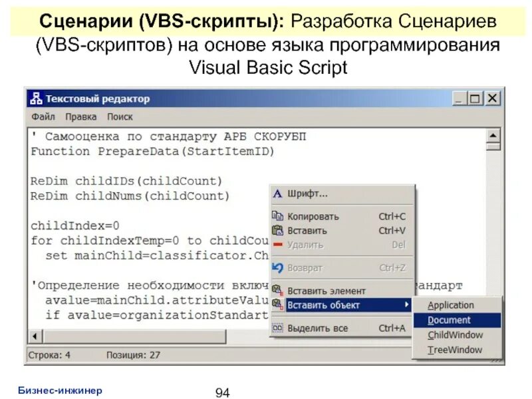Click the Вставить элемент icon
The height and width of the screenshot is (399, 532).
(x=277, y=291)
